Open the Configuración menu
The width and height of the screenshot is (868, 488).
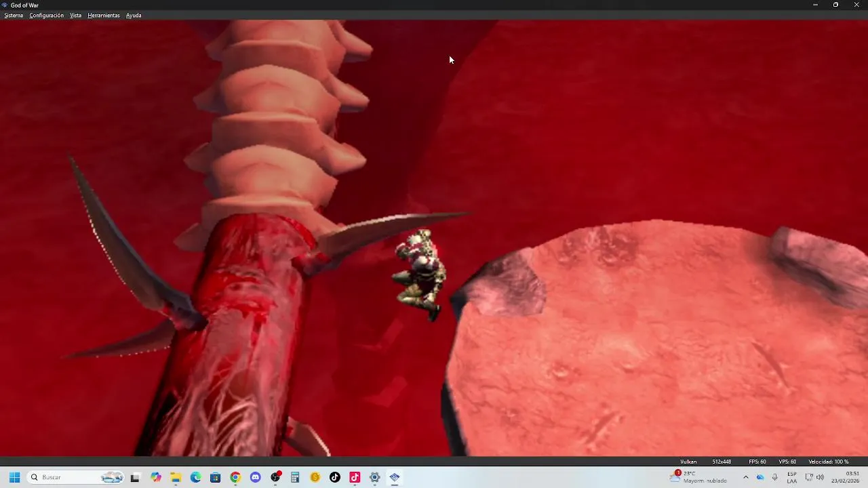pos(46,15)
